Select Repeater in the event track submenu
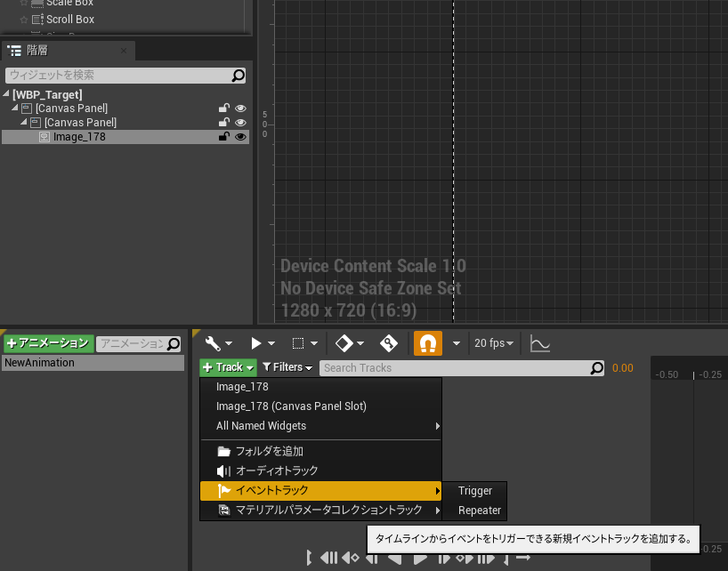This screenshot has width=728, height=571. 474,511
